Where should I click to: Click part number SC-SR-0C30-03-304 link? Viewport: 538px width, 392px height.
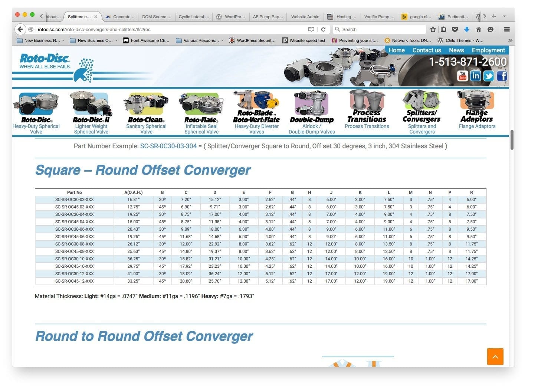click(168, 146)
